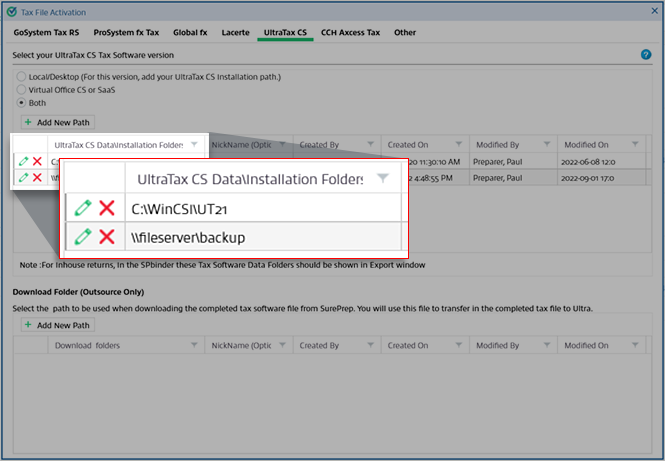Open the upper grid's Created By filter dropdown
The image size is (665, 461).
click(x=368, y=145)
